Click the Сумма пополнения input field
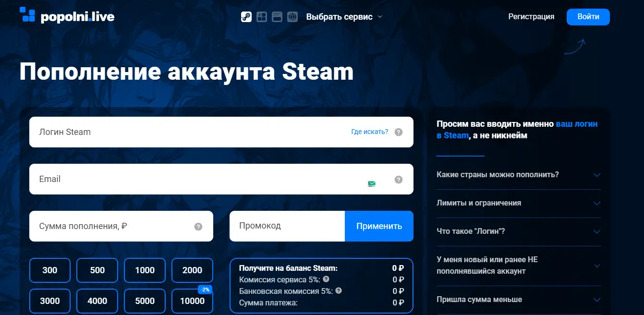644x315 pixels. (x=121, y=226)
